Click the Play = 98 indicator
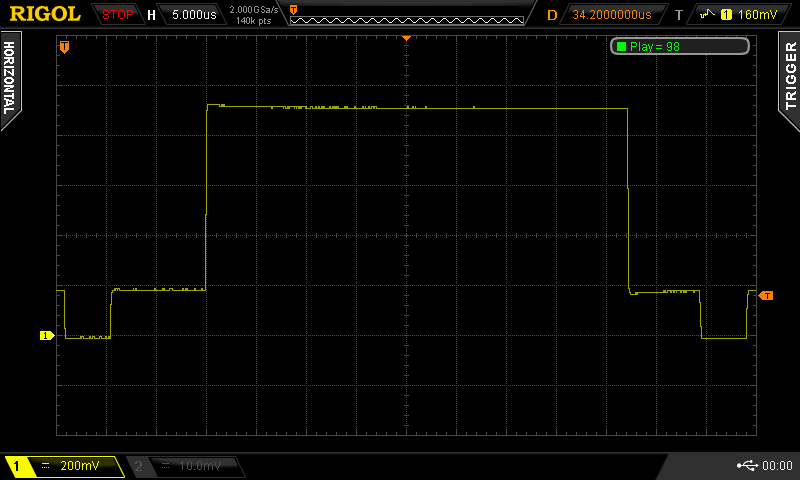This screenshot has width=800, height=480. click(679, 47)
